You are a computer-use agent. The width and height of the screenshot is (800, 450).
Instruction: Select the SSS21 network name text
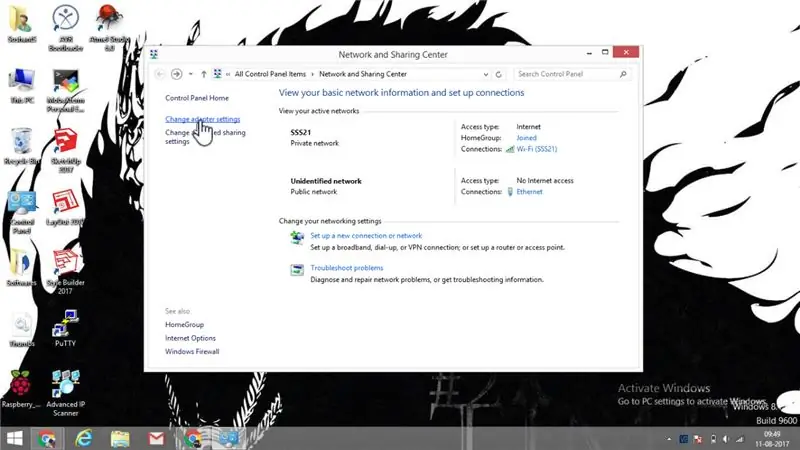[301, 132]
